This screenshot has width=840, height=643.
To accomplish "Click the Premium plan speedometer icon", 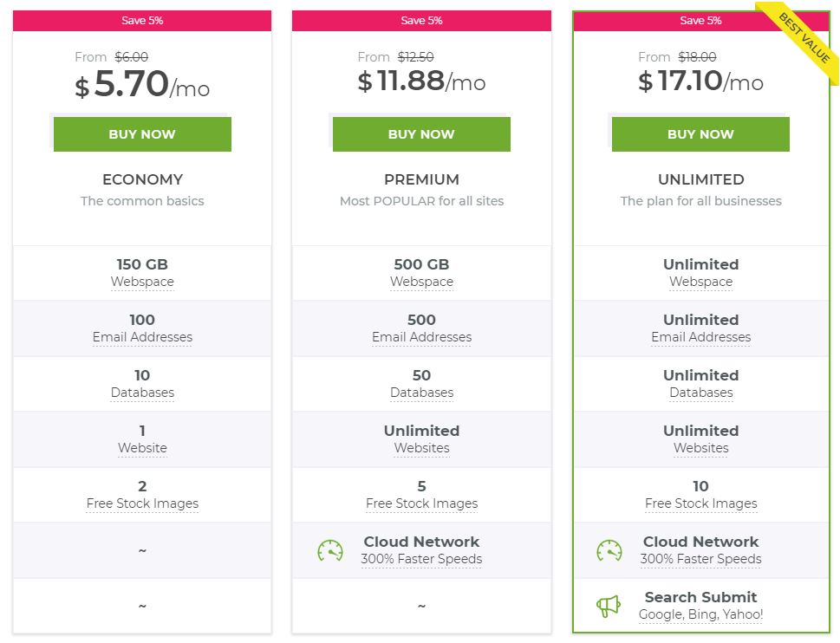I will 330,550.
